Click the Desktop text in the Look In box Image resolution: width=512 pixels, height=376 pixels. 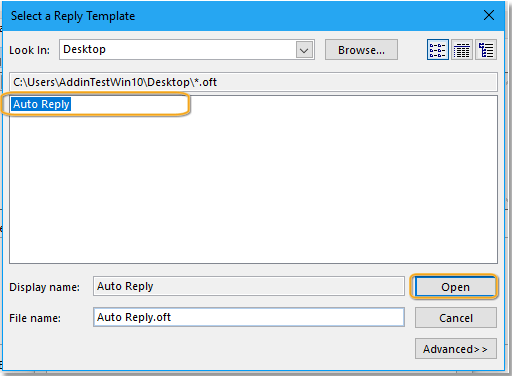point(84,49)
